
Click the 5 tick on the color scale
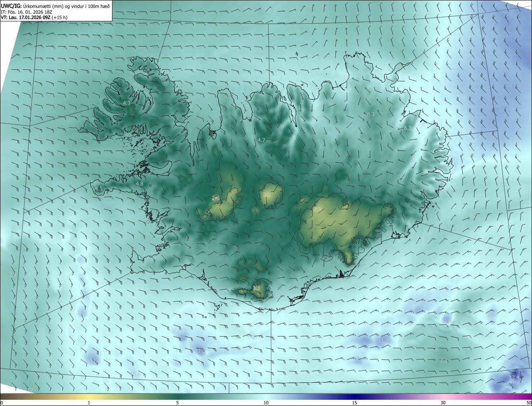pyautogui.click(x=177, y=403)
